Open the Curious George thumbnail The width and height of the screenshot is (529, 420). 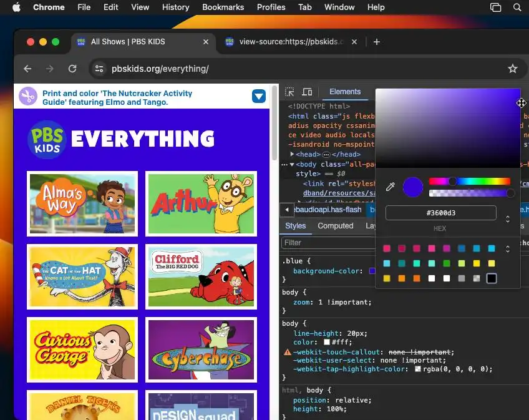(82, 349)
